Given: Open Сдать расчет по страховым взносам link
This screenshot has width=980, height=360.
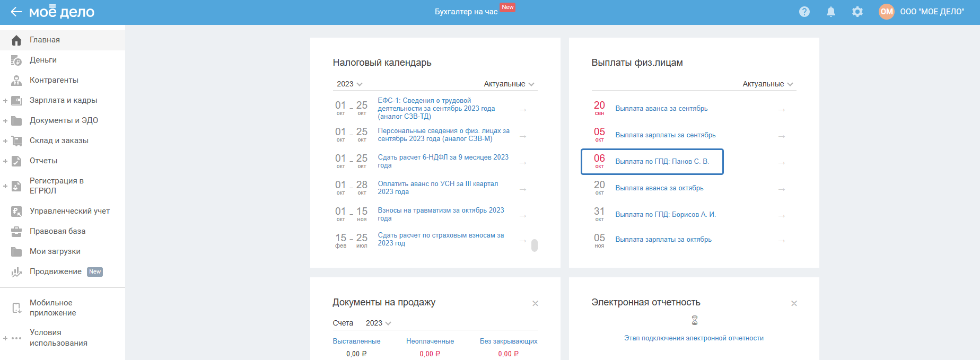Looking at the screenshot, I should point(441,239).
